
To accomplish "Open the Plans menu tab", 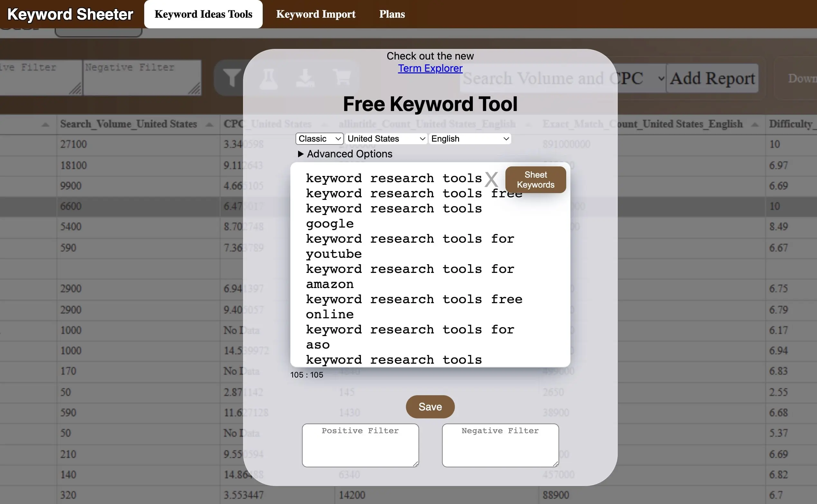I will (392, 14).
